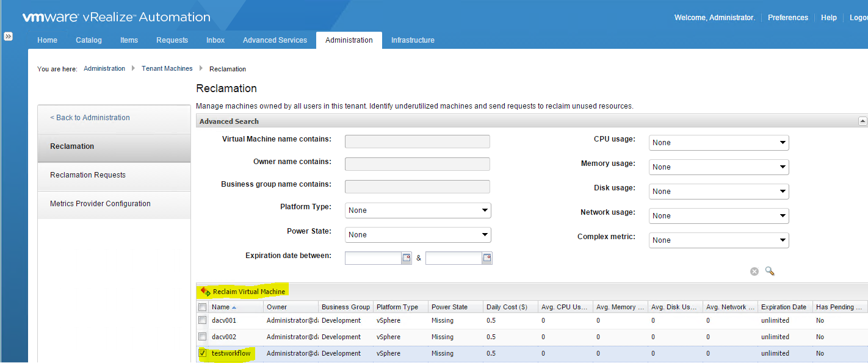
Task: Click the Reclaim Virtual Machine button
Action: [x=243, y=292]
